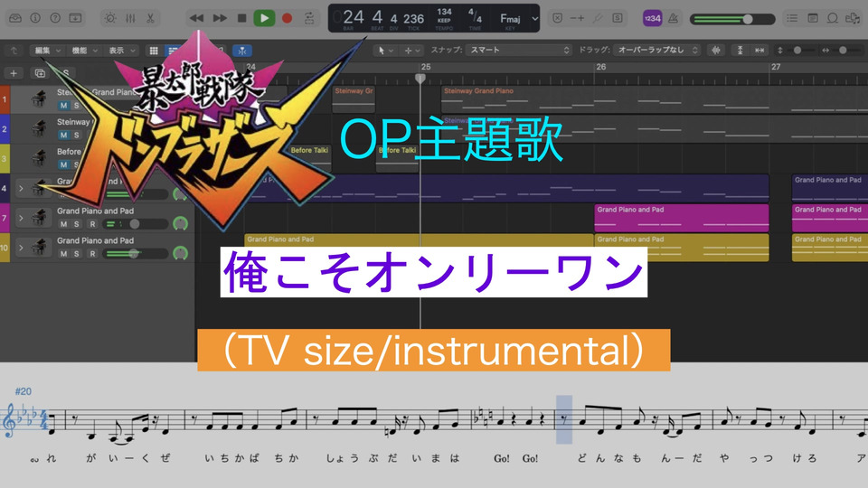Open the Note Pads icon
868x488 pixels.
812,18
